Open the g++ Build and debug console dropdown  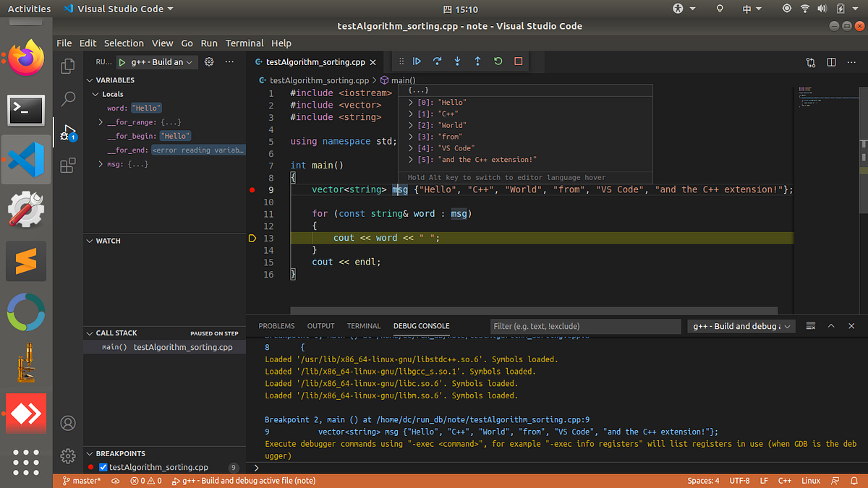point(741,326)
